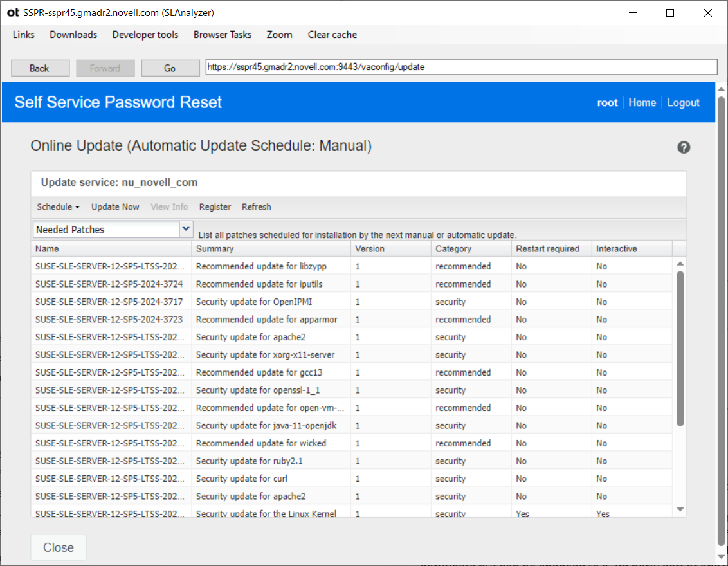728x566 pixels.
Task: Sort by the Interactive column header
Action: (x=632, y=249)
